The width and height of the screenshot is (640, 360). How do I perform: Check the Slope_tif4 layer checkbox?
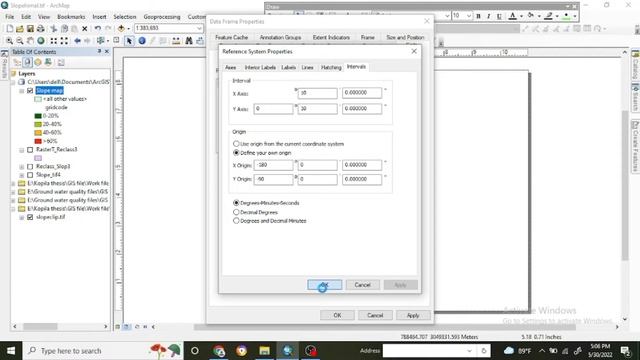(x=30, y=175)
